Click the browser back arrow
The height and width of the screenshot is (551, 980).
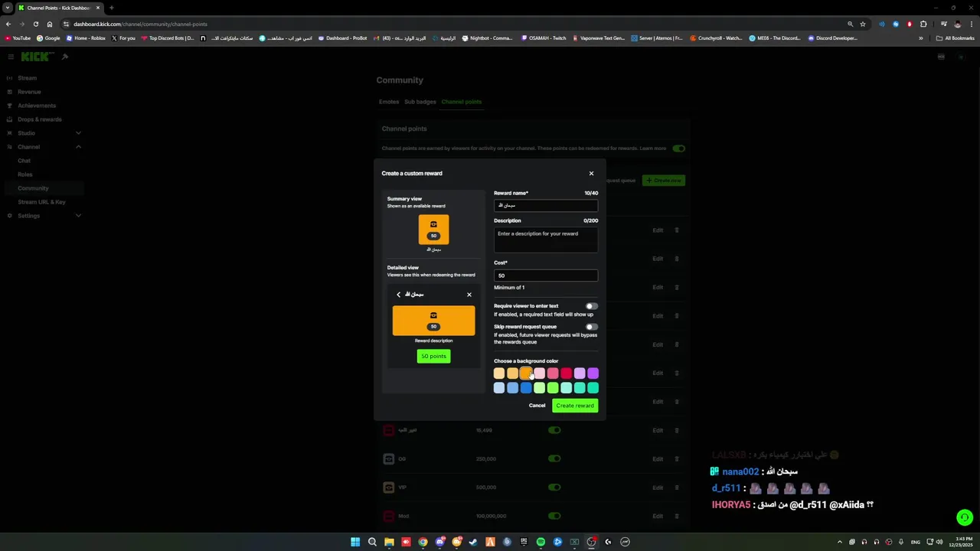point(8,24)
